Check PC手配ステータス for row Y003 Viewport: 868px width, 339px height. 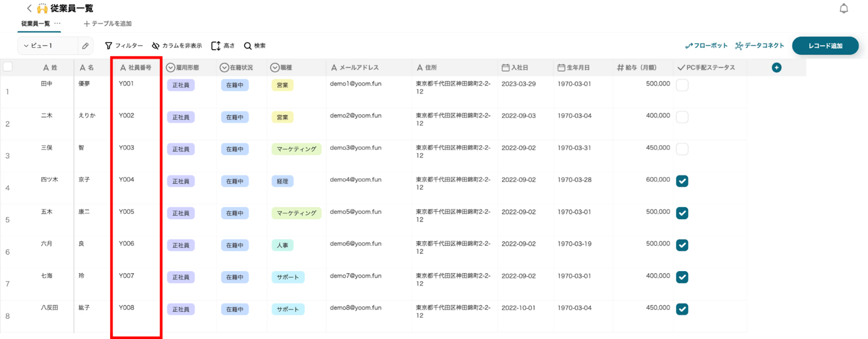(x=682, y=149)
